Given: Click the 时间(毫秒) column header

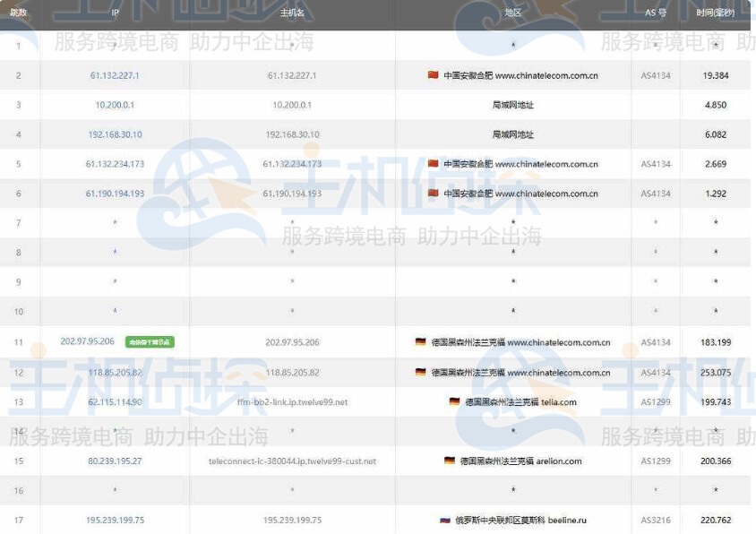Looking at the screenshot, I should pos(716,14).
